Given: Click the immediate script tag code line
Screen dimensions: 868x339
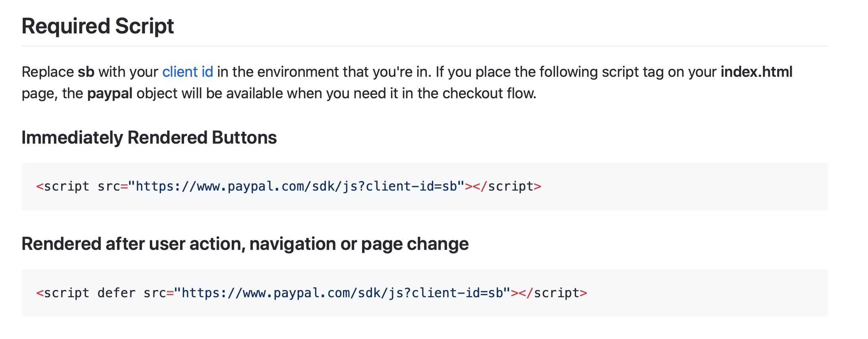Looking at the screenshot, I should pyautogui.click(x=289, y=186).
